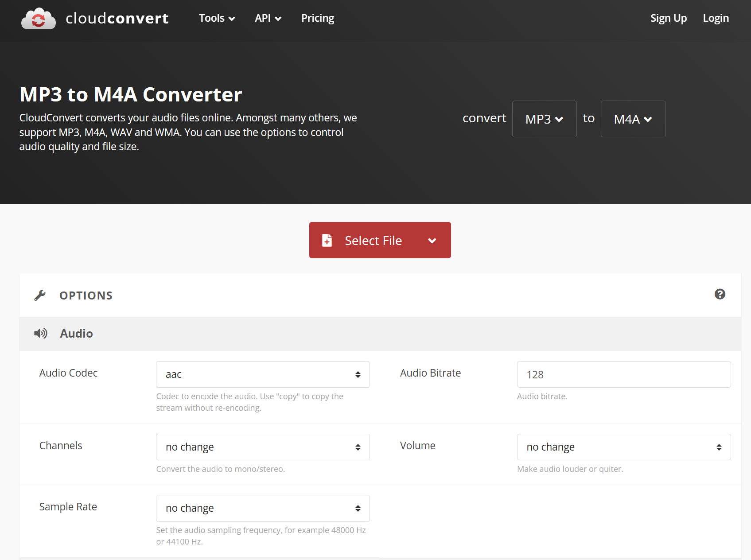Go to the Pricing page

(317, 18)
